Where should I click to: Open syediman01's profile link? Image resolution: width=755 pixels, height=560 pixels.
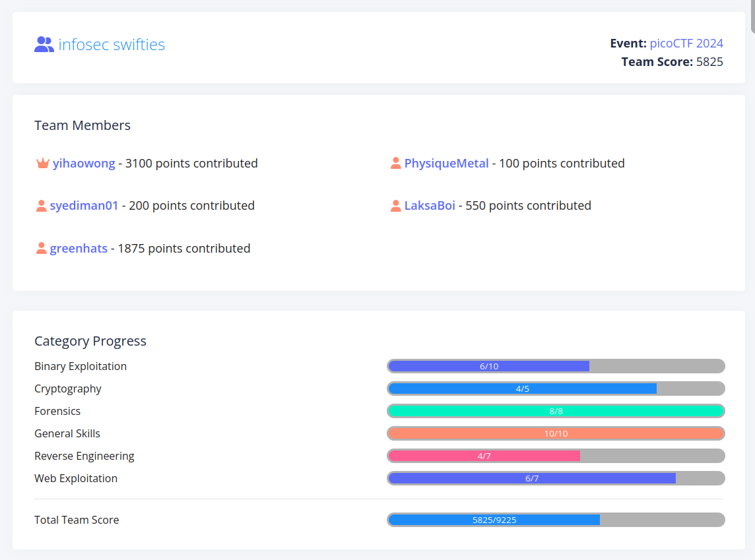84,205
